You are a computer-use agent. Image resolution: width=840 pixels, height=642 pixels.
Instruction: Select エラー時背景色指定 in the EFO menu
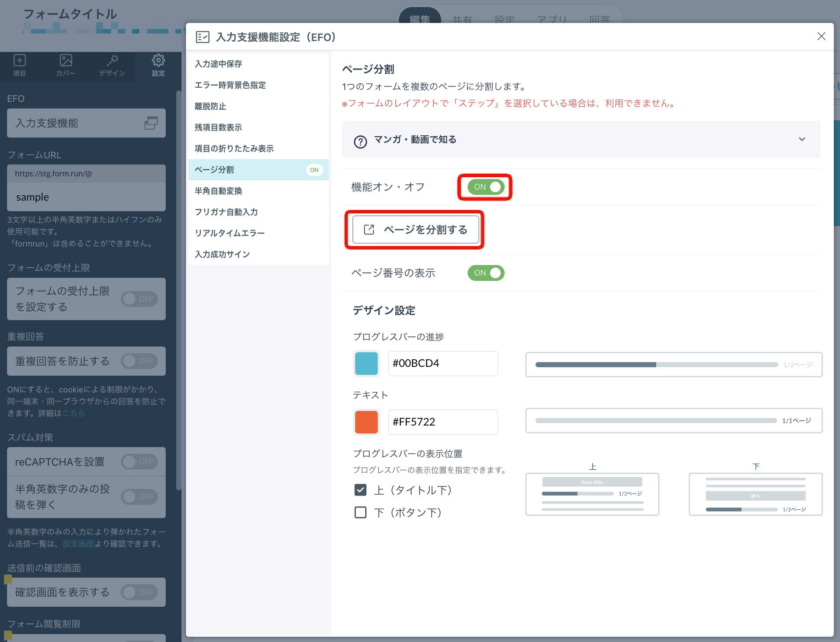click(x=258, y=85)
